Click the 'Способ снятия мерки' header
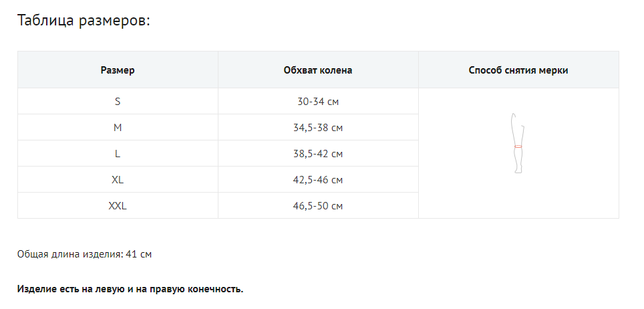Image resolution: width=644 pixels, height=309 pixels. click(x=518, y=70)
